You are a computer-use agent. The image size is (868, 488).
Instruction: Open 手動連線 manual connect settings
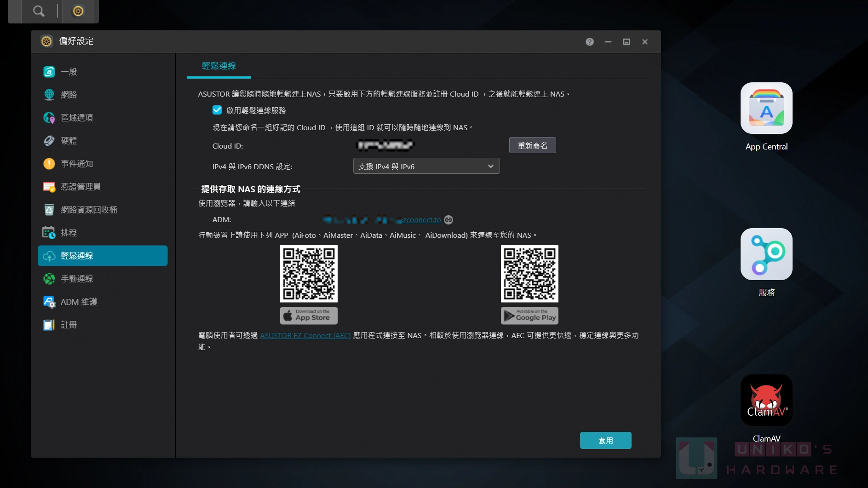(x=103, y=279)
